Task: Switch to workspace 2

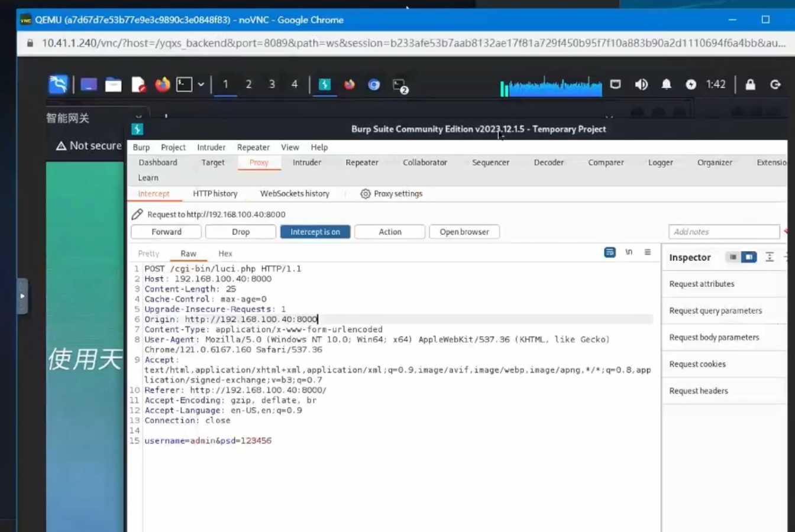Action: pyautogui.click(x=248, y=85)
